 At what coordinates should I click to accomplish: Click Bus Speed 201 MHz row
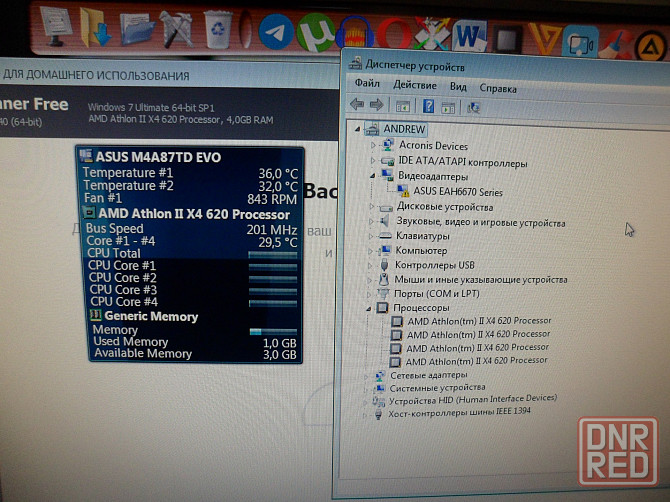(191, 229)
